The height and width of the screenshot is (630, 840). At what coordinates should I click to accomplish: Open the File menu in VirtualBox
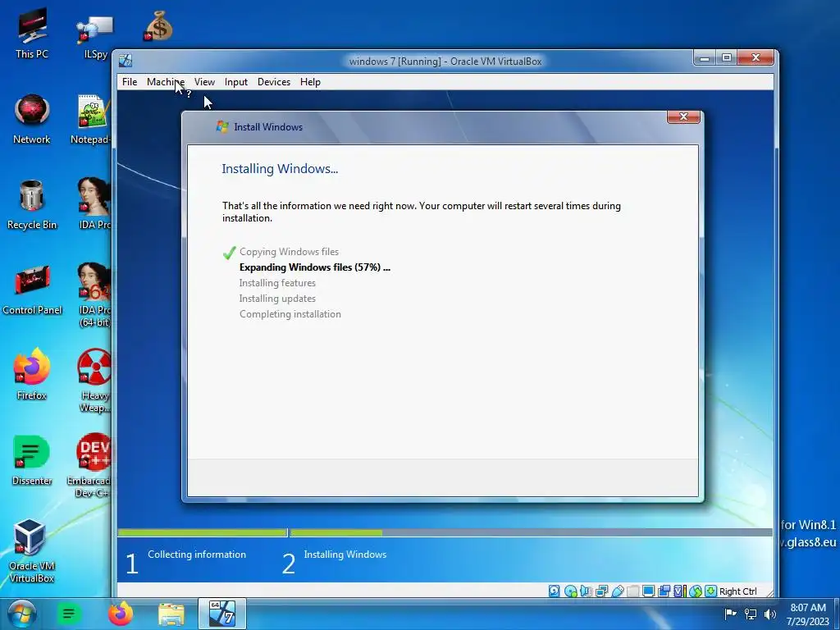(130, 82)
